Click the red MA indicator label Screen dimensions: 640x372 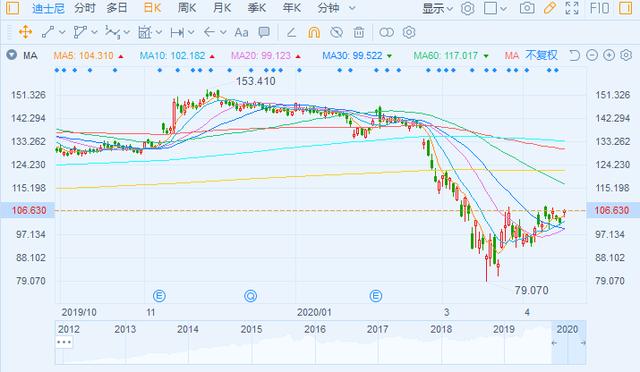511,55
